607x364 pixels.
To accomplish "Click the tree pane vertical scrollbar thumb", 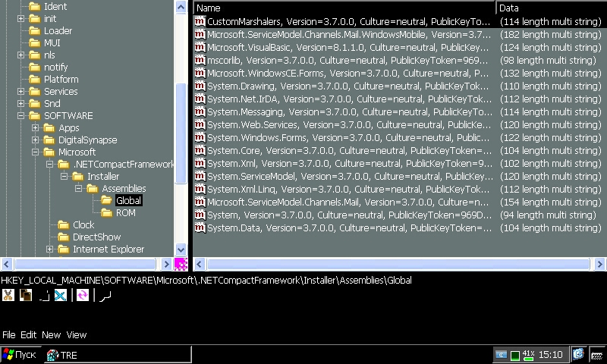I will (181, 133).
